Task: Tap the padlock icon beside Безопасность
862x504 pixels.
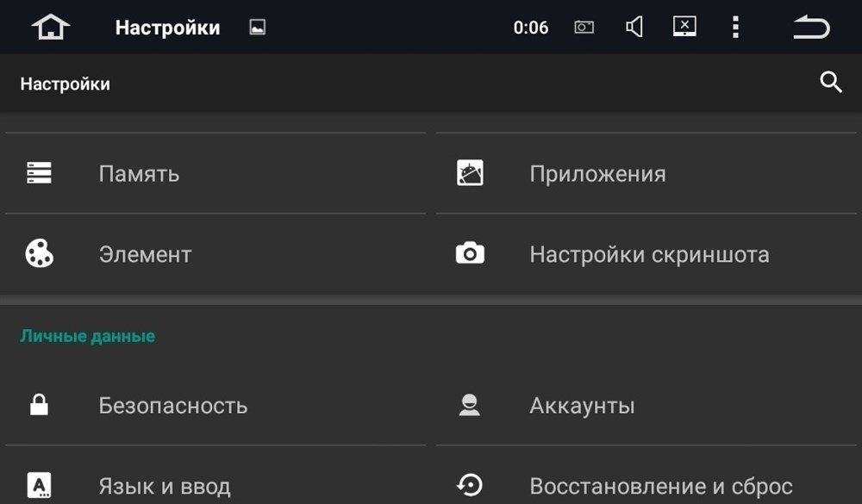Action: point(39,405)
